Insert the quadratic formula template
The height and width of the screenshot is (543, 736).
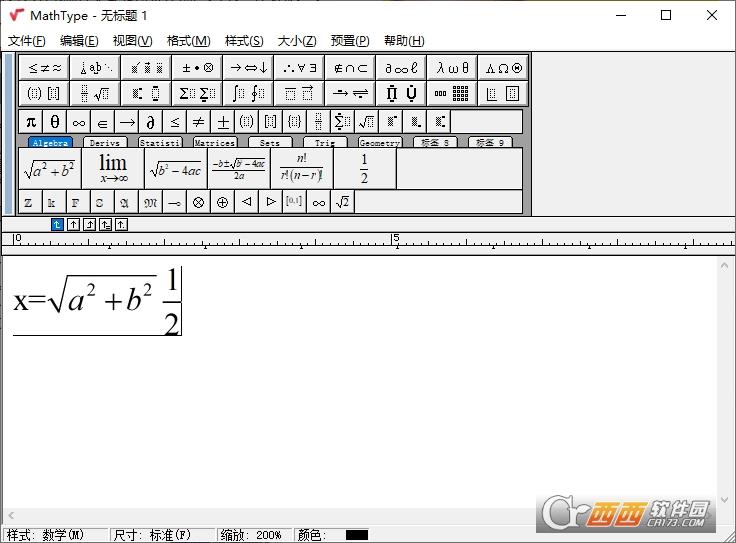239,168
